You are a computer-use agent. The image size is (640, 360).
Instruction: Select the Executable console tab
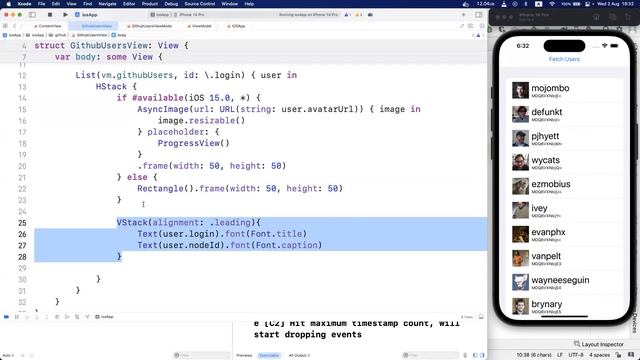pos(269,355)
